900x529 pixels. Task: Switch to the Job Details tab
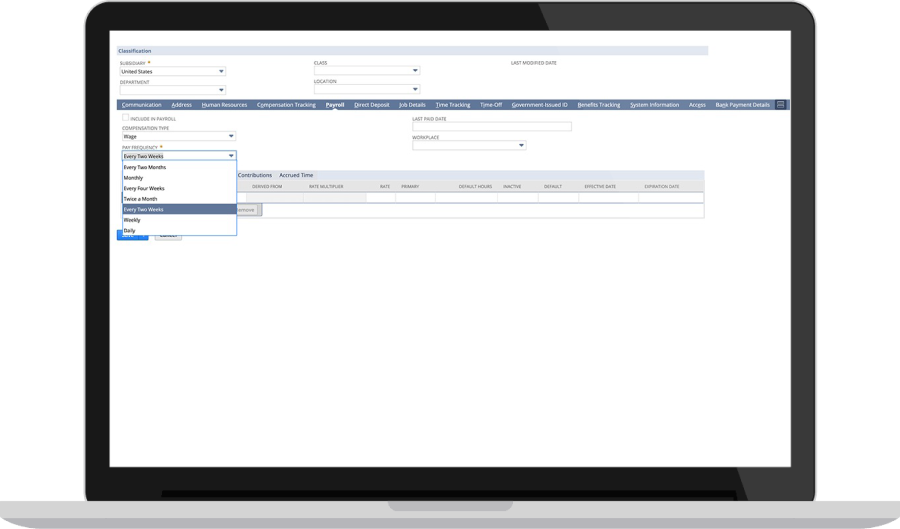412,105
